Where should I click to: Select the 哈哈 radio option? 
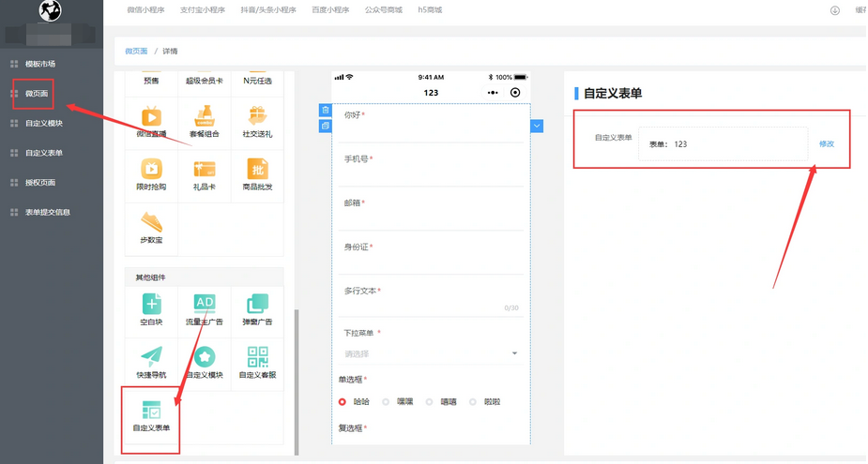[x=343, y=401]
